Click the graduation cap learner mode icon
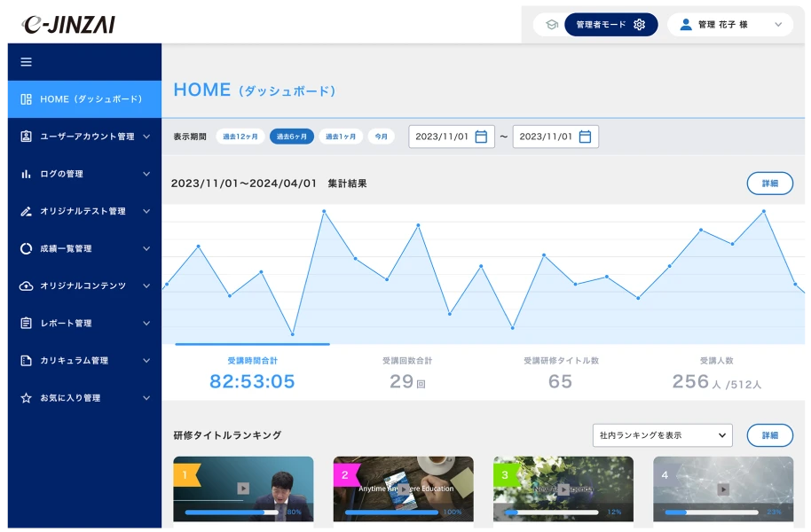The width and height of the screenshot is (811, 532). pos(551,25)
